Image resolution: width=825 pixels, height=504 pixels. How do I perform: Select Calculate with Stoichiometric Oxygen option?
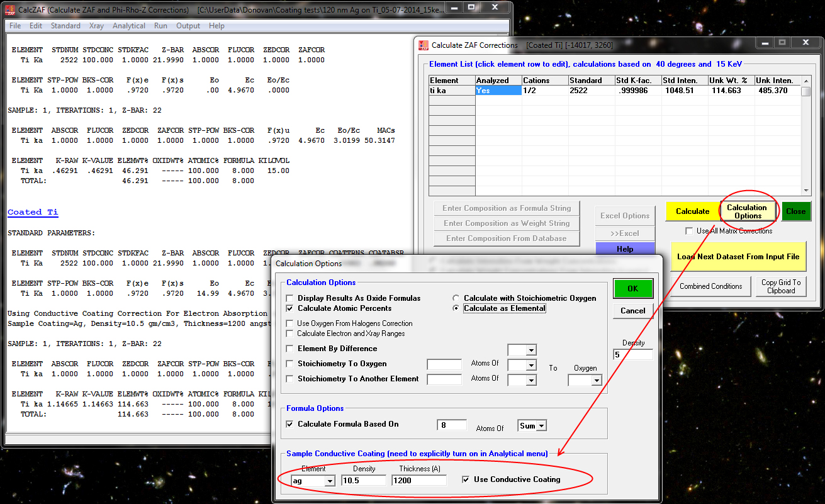tap(457, 298)
